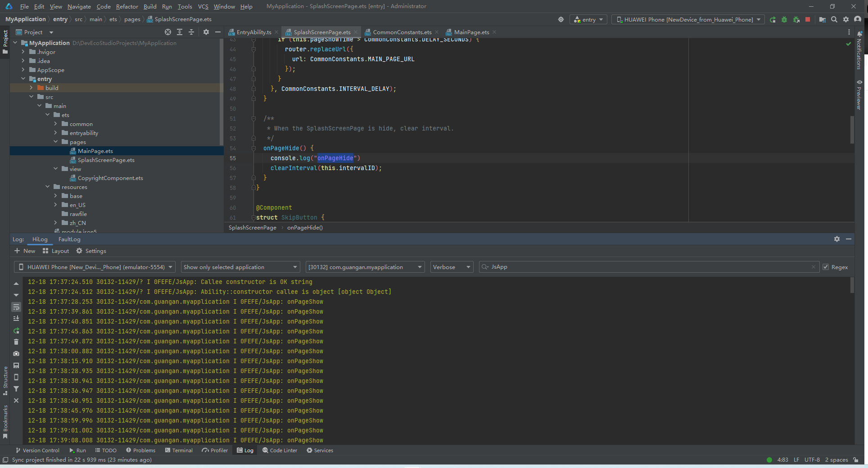
Task: Click the target icon beside entry configuration
Action: point(561,19)
